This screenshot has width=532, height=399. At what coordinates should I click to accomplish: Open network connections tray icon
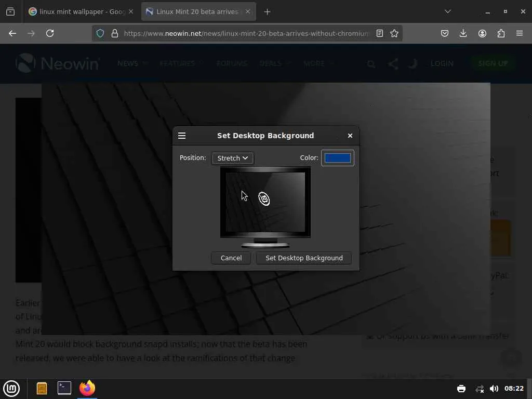click(480, 389)
